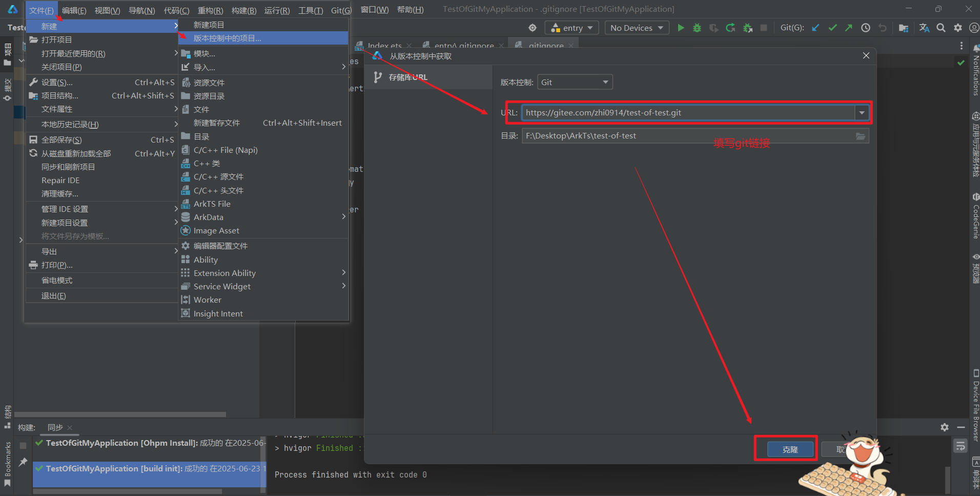The image size is (980, 496).
Task: Click the target locate icon beside entry
Action: coord(533,28)
